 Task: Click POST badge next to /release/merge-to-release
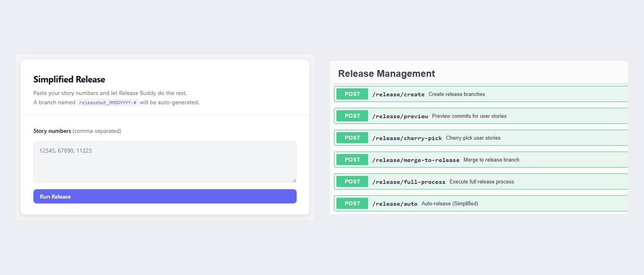coord(352,160)
